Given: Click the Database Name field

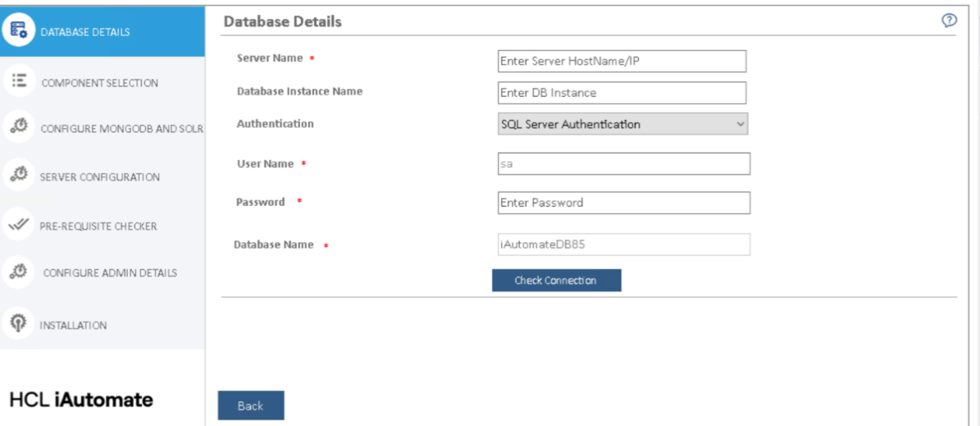Looking at the screenshot, I should click(623, 244).
